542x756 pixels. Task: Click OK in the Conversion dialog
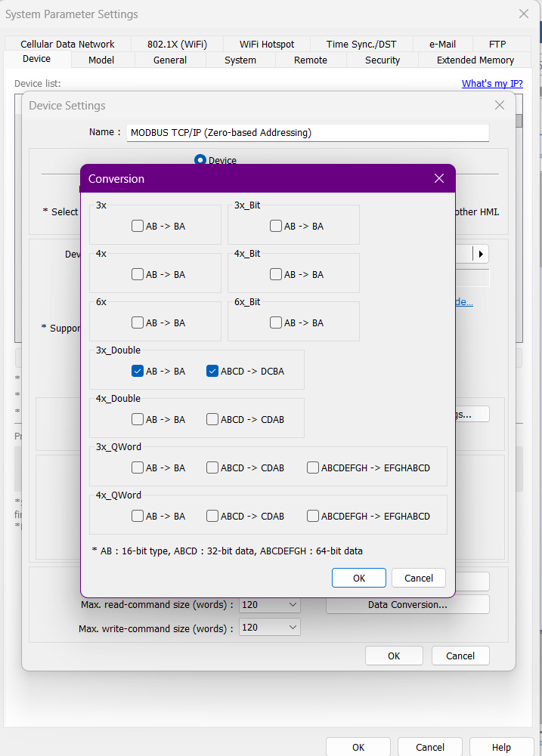358,578
